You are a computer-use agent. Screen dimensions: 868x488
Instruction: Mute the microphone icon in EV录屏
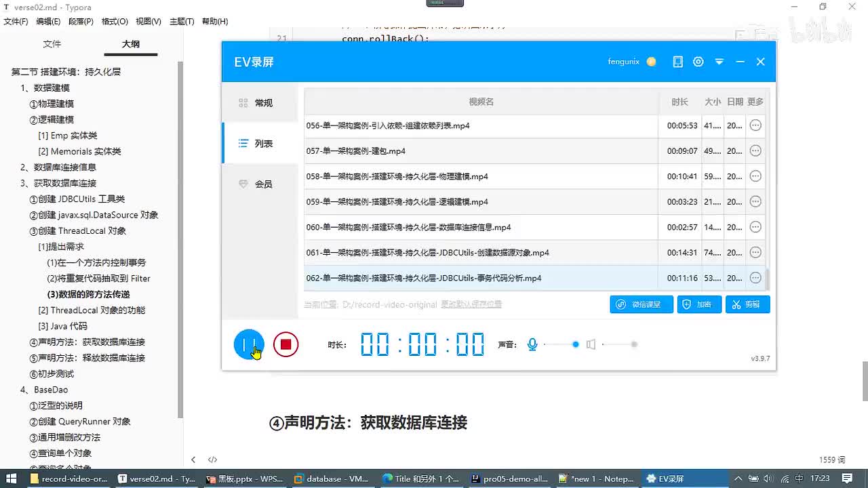(532, 344)
